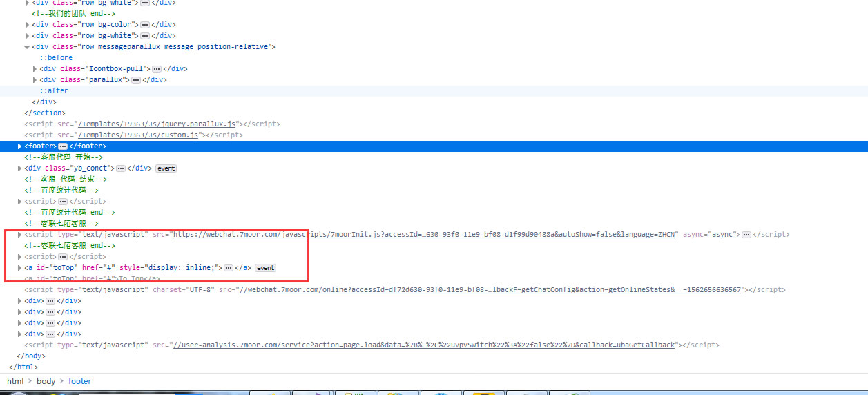Click ellipsis badge of 7moorInit.js script tag
Image resolution: width=868 pixels, height=395 pixels.
pos(746,235)
